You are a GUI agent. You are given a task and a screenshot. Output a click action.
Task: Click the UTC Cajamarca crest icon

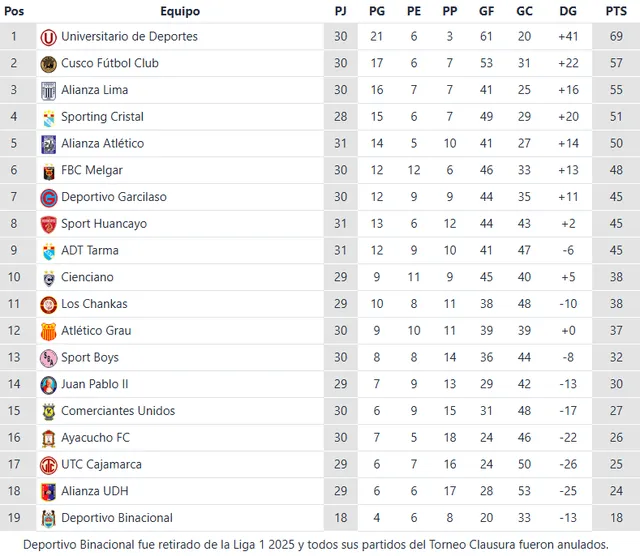point(48,465)
